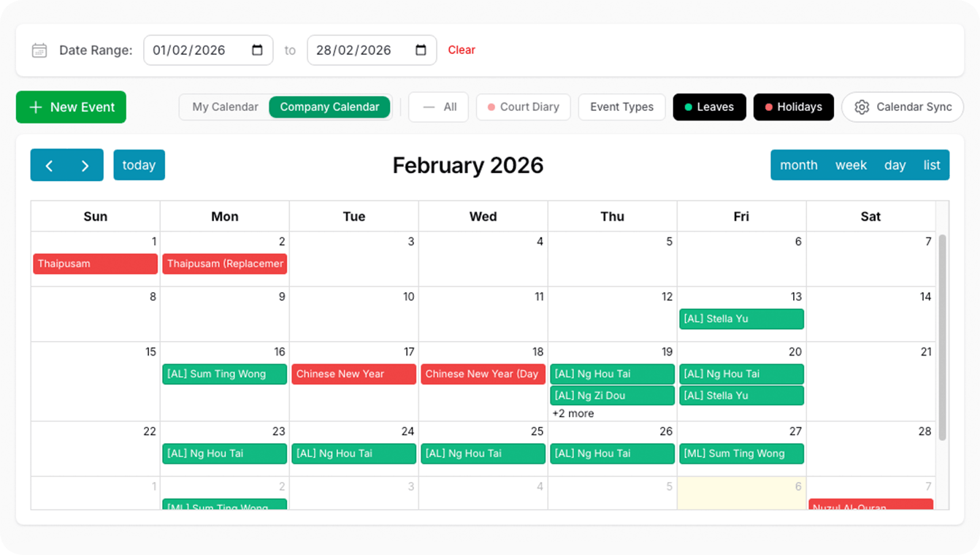980x555 pixels.
Task: Go to previous month using left chevron
Action: coord(49,165)
